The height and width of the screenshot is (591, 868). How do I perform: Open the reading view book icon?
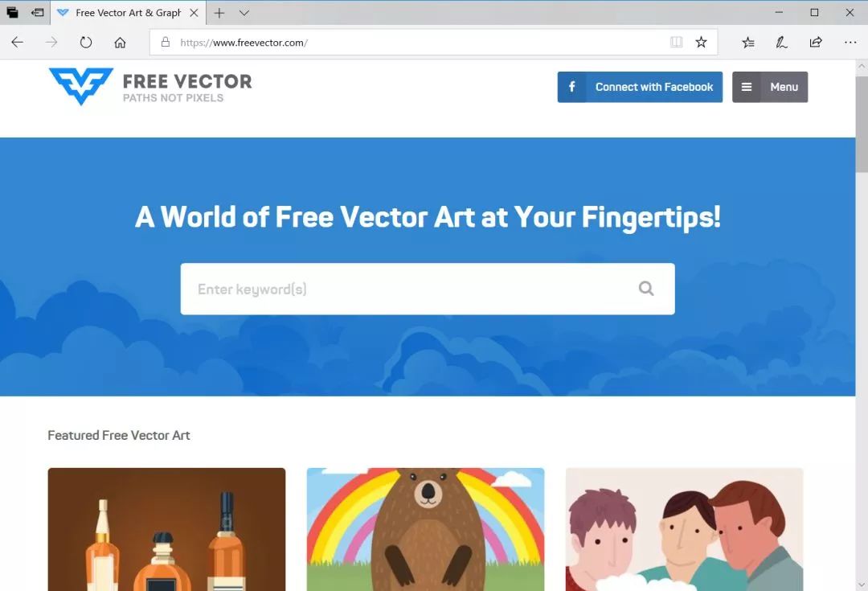(676, 42)
